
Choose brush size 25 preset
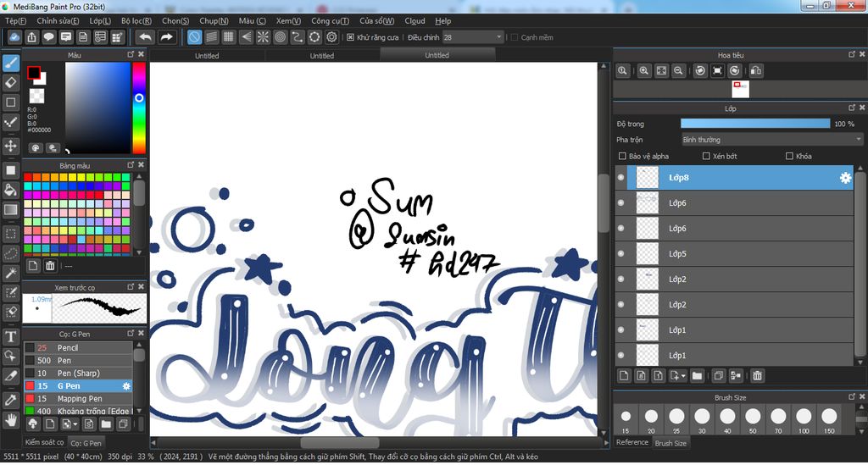click(676, 419)
